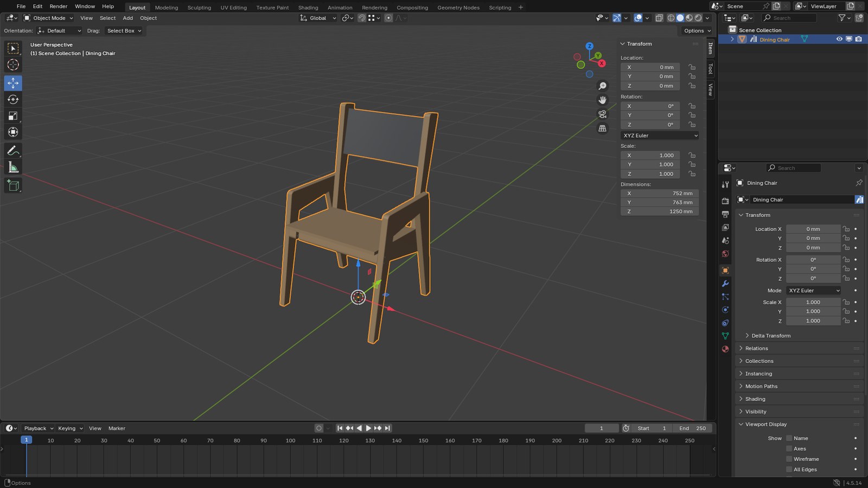Select the Rotate tool
The width and height of the screenshot is (868, 488).
point(13,99)
